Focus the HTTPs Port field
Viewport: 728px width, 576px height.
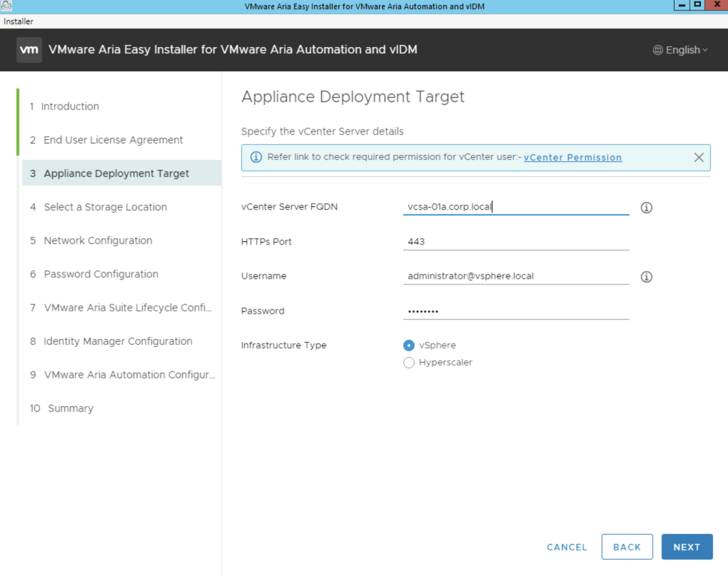[x=516, y=242]
